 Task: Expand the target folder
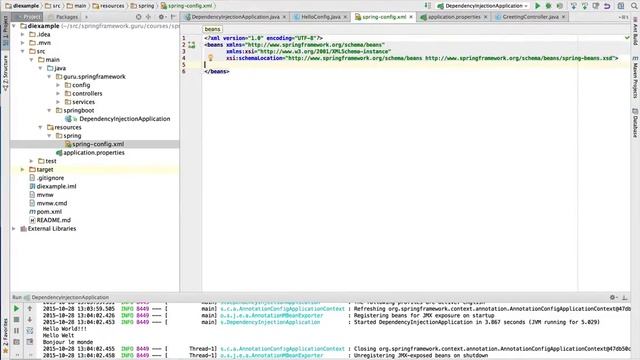(x=22, y=169)
